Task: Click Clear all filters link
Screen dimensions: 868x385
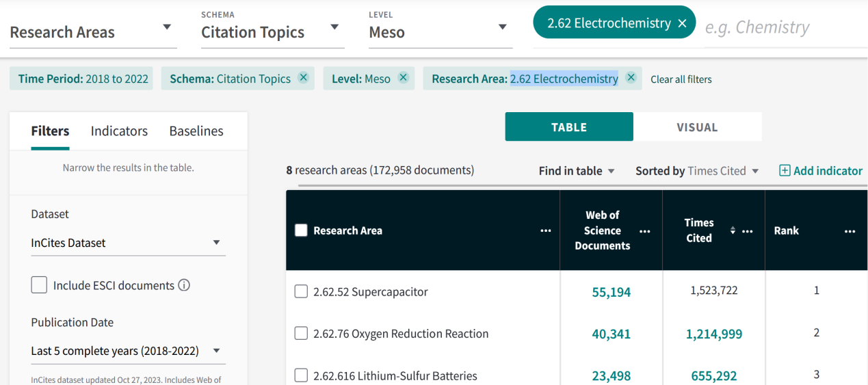Action: (681, 79)
